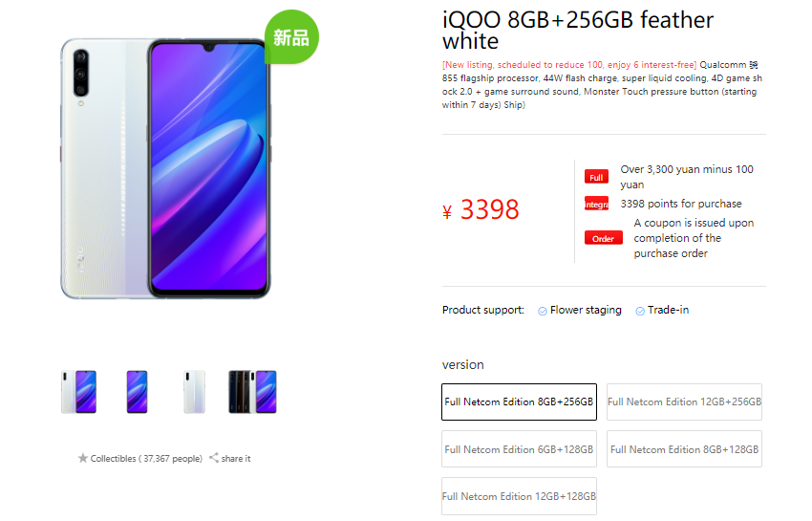Click the red Order coupon tag
Screen dimensions: 812x521
pyautogui.click(x=604, y=238)
